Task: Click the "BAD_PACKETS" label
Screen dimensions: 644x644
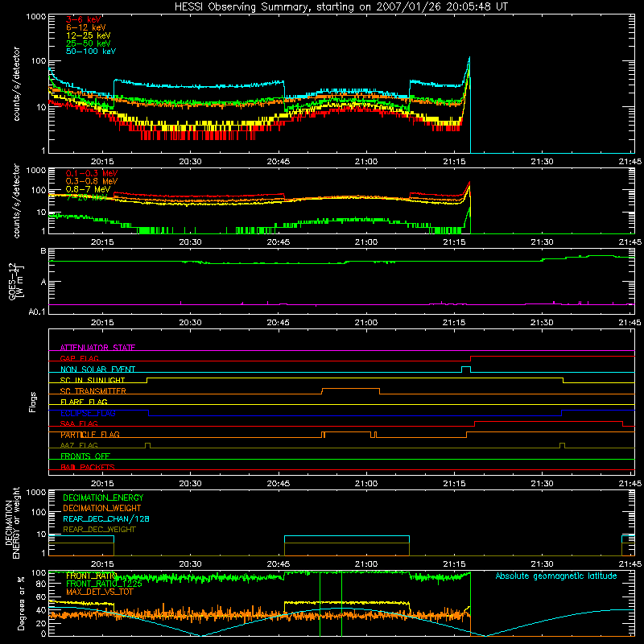Action: pos(88,467)
